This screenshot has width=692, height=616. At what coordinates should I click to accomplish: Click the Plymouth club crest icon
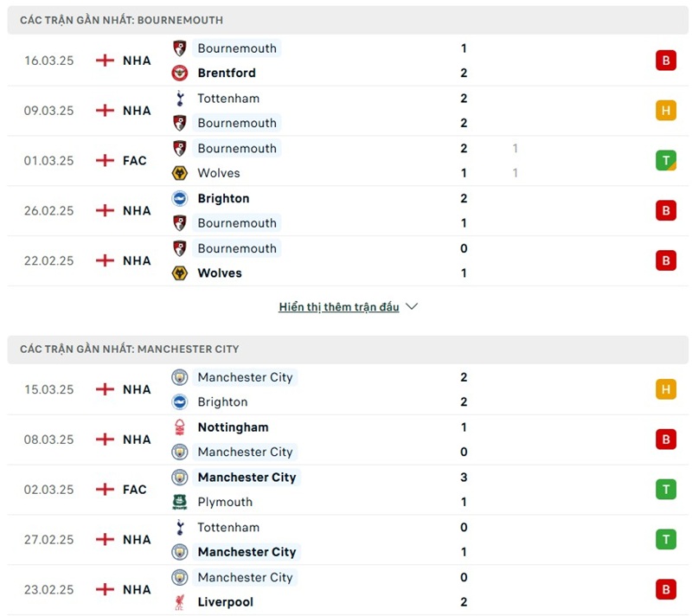click(x=180, y=502)
